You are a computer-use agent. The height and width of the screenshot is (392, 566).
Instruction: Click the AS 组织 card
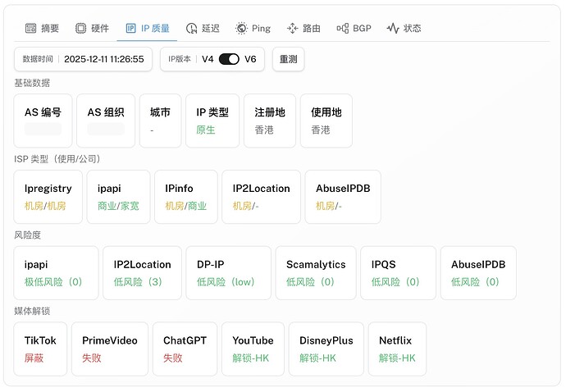[x=106, y=121]
